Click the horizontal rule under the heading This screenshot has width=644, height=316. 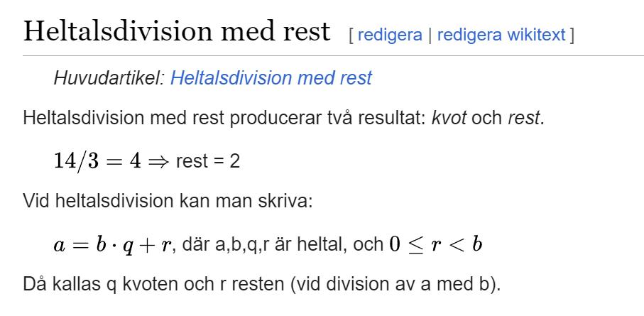333,55
